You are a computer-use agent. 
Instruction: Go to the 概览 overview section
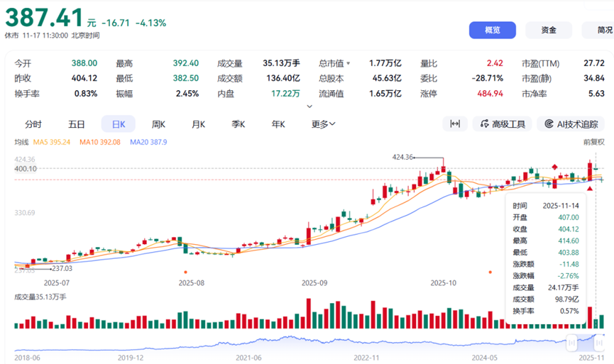coord(492,30)
